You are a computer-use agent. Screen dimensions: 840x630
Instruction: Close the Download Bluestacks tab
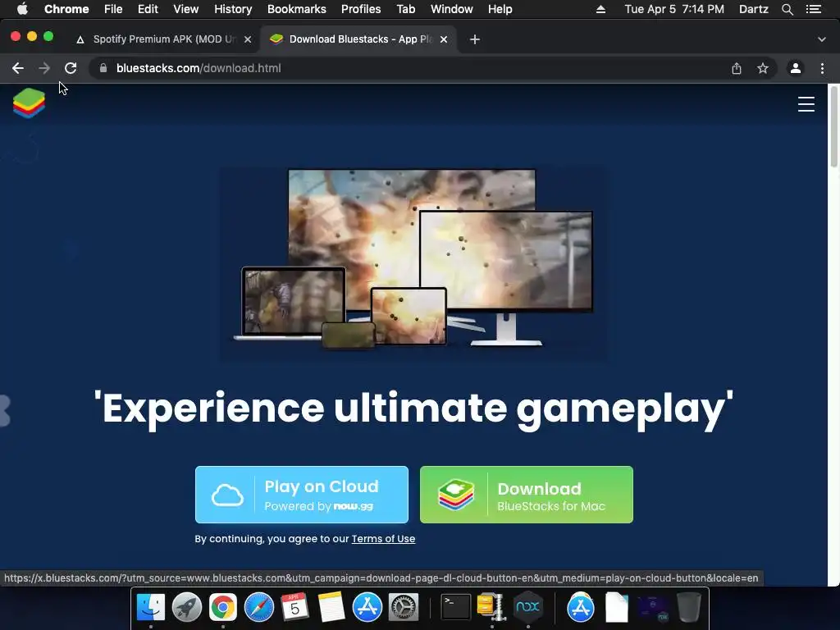point(444,39)
